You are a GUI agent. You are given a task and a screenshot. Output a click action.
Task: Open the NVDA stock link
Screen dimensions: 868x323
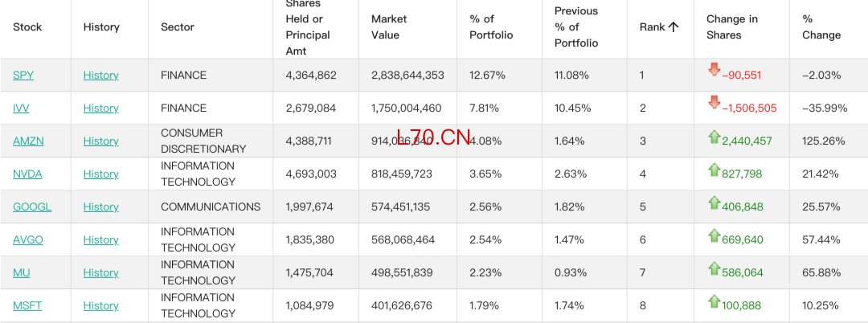[x=27, y=174]
